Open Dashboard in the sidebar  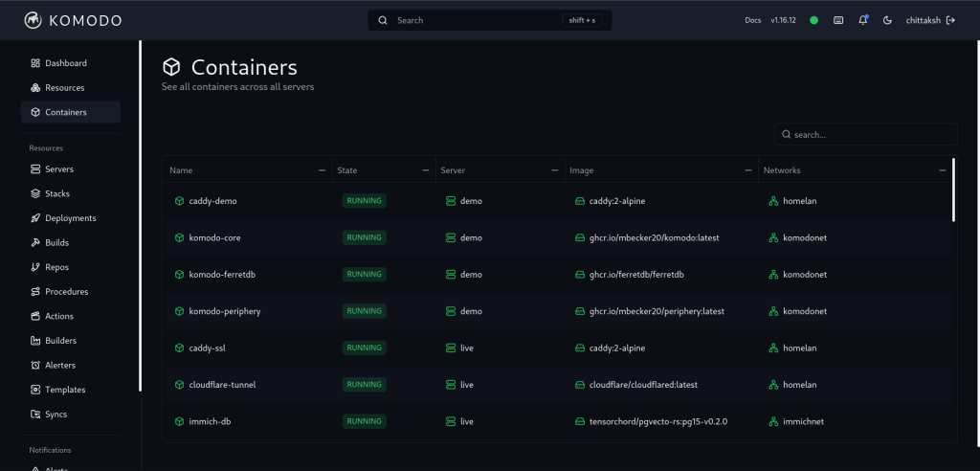[x=71, y=63]
